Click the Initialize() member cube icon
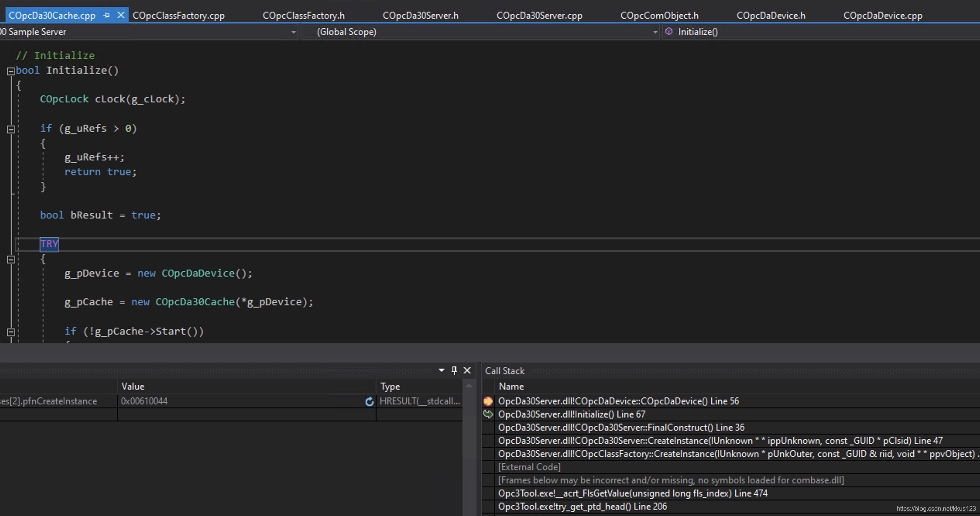980x516 pixels. (x=669, y=32)
